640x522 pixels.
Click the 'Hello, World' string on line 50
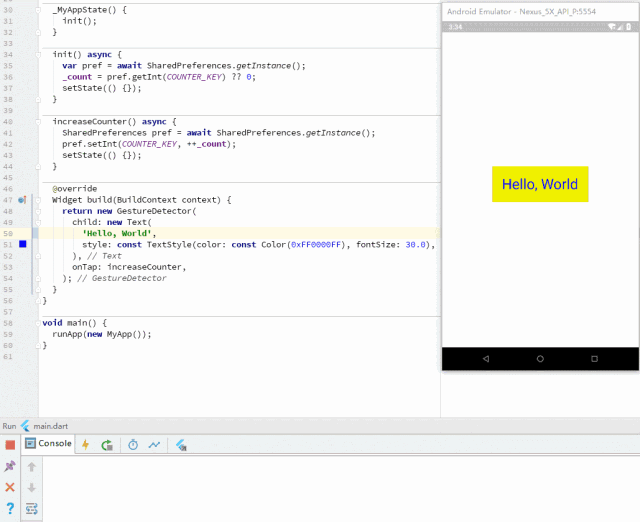pyautogui.click(x=119, y=233)
